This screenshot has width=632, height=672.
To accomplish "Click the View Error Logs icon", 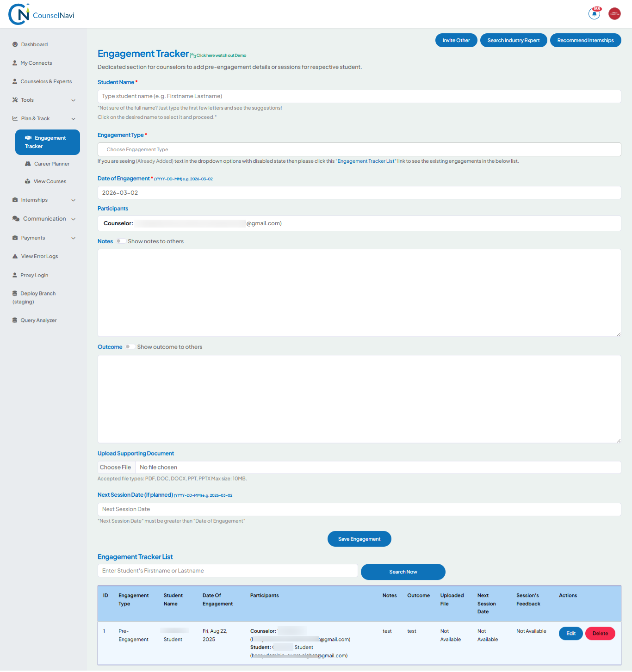I will tap(14, 256).
